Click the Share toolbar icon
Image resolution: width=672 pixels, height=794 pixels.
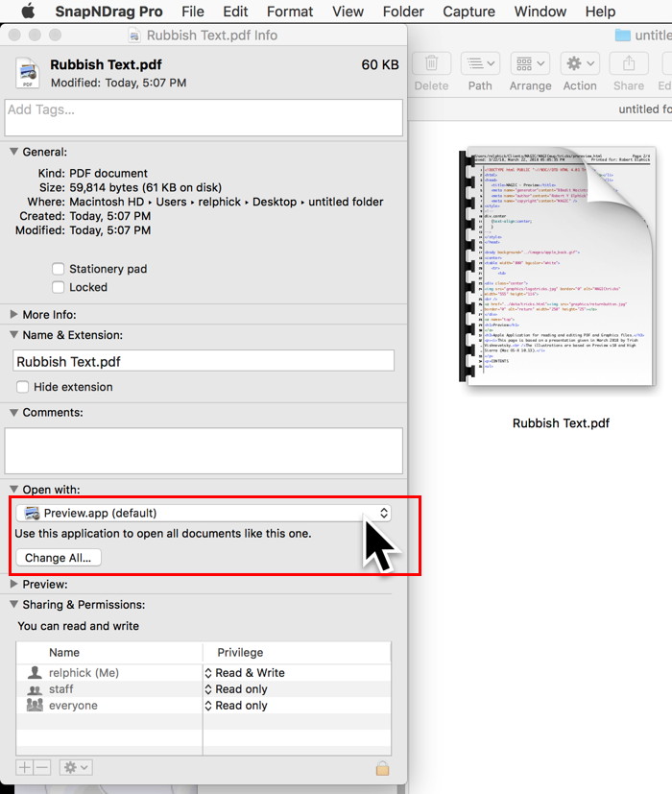click(x=629, y=63)
